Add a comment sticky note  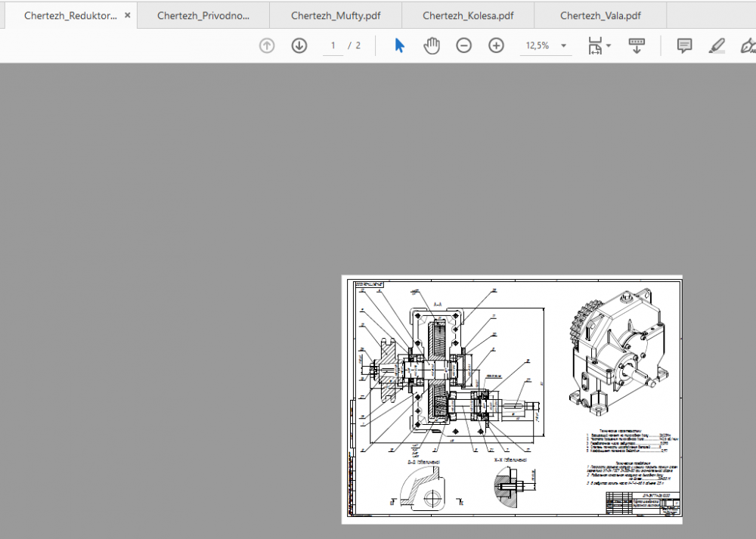pyautogui.click(x=684, y=45)
